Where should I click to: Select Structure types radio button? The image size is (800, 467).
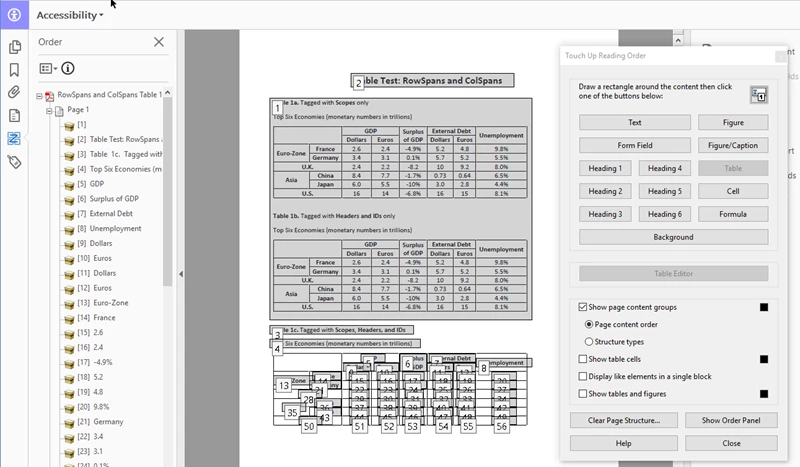589,341
